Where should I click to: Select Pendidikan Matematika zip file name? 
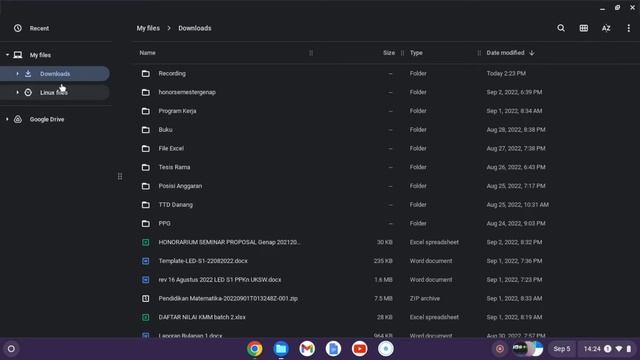[x=228, y=299]
